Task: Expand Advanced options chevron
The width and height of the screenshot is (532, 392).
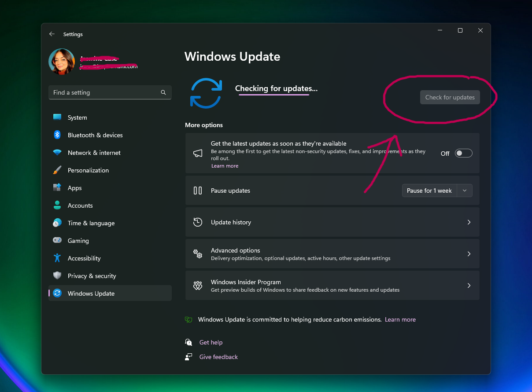Action: pos(469,254)
